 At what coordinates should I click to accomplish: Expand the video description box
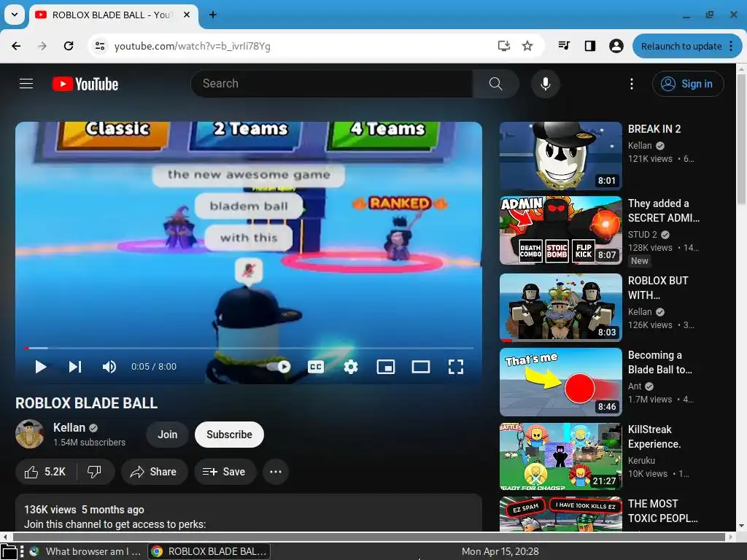coord(249,513)
